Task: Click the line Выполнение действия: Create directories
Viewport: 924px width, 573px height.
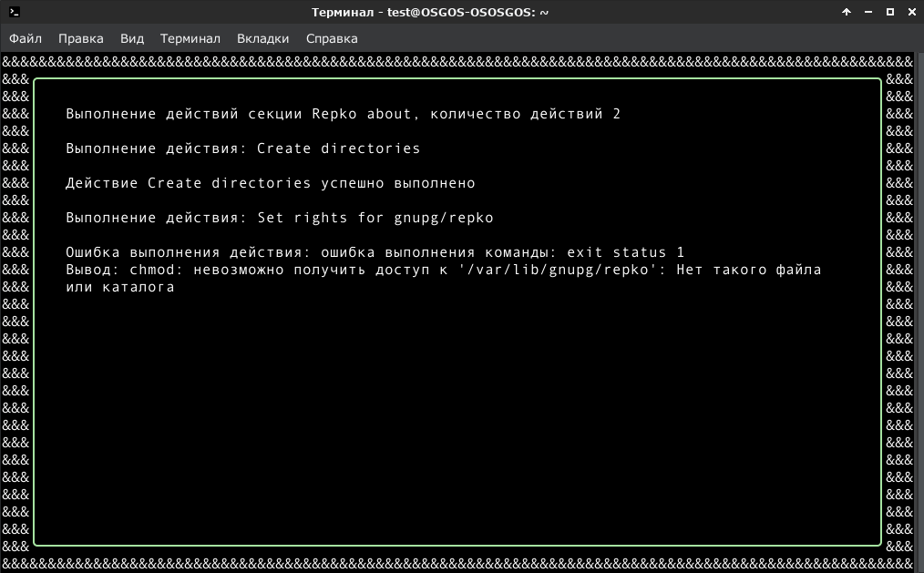Action: coord(242,148)
